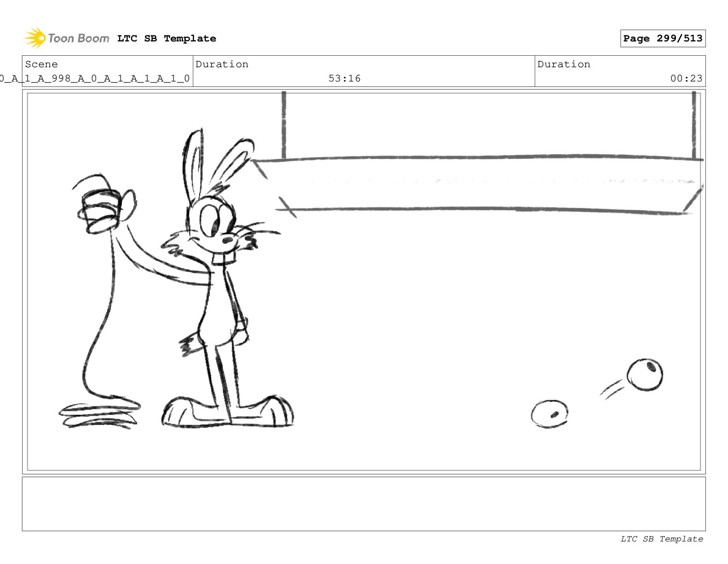Click the storyboard panel drawing of the rabbit

point(364,282)
